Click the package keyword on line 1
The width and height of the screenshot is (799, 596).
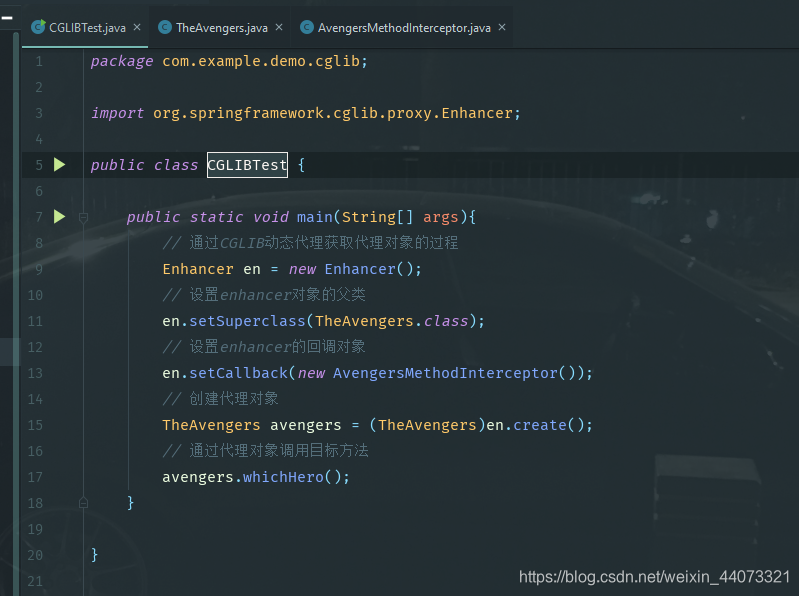122,62
